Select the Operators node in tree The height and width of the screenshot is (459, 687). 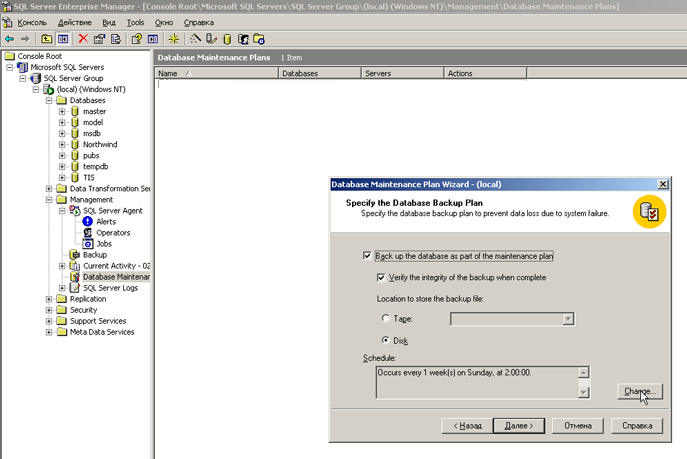coord(113,233)
